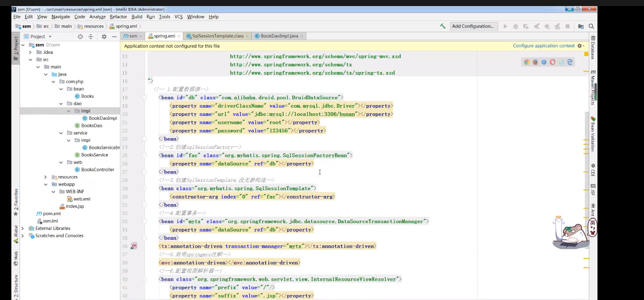The height and width of the screenshot is (300, 644).
Task: Click the main breadcrumb
Action: click(64, 26)
